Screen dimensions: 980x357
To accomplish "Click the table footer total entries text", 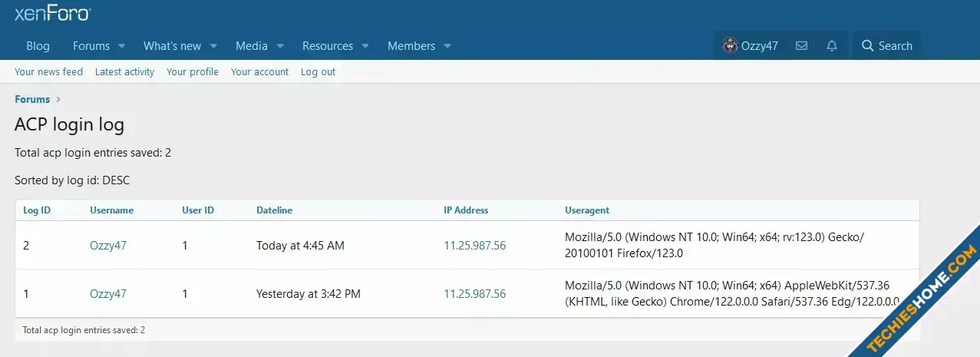I will click(84, 330).
